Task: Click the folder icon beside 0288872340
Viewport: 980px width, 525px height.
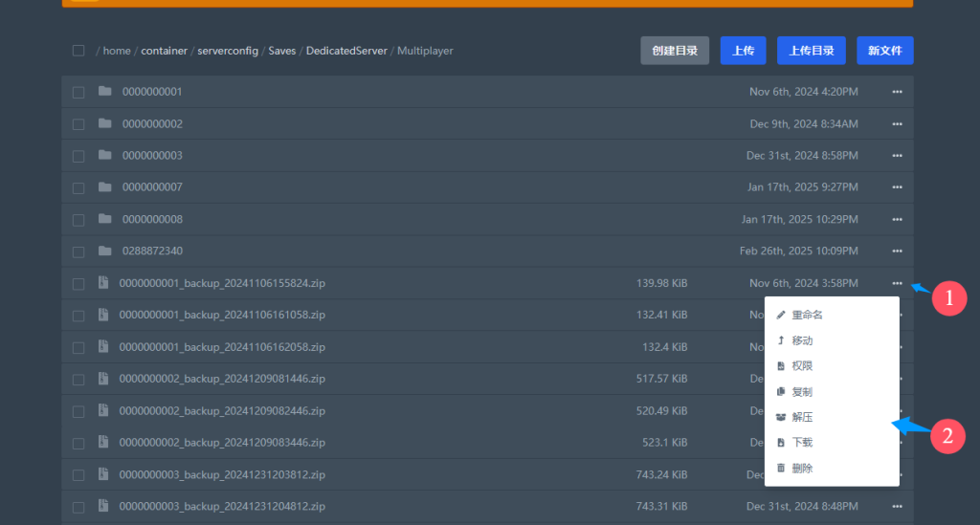Action: [104, 252]
